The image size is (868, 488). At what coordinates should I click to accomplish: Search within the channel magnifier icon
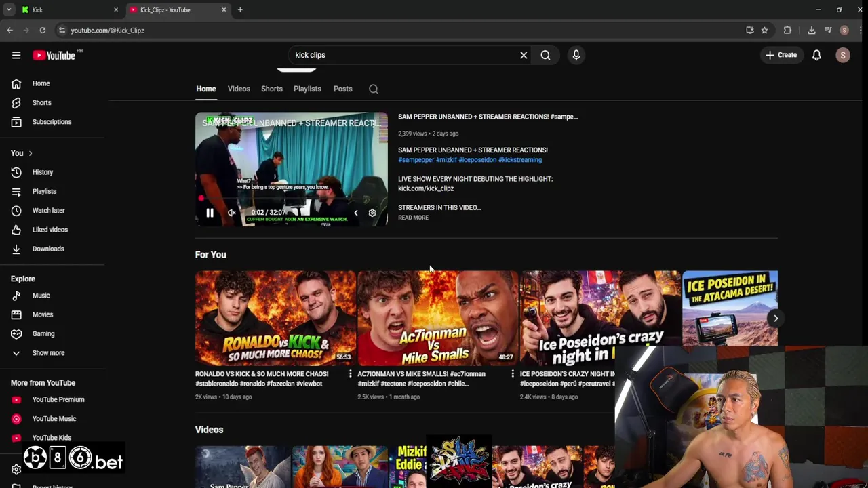coord(374,89)
